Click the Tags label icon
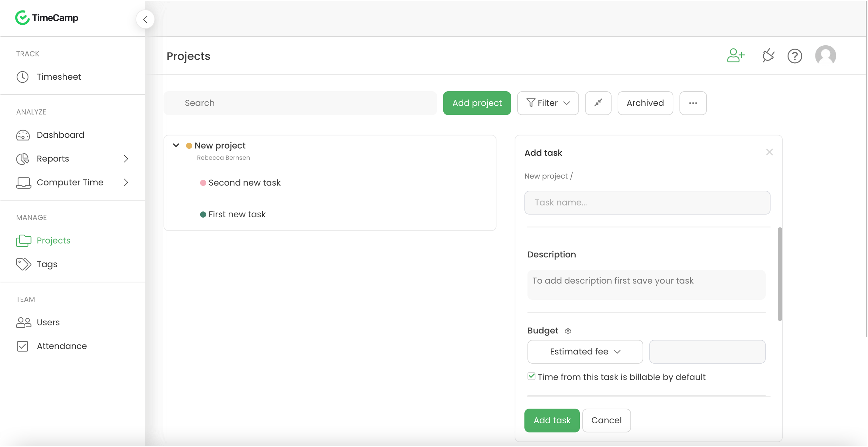This screenshot has width=868, height=447. [x=23, y=264]
